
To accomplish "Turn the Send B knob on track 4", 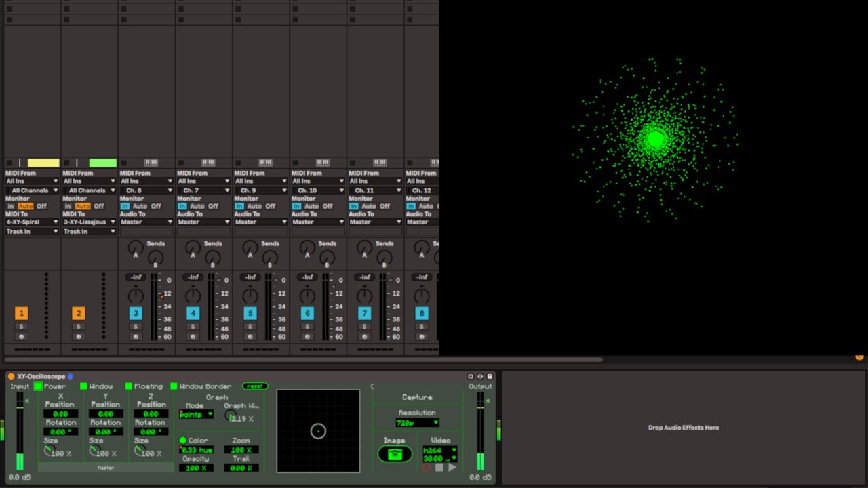I will 212,258.
